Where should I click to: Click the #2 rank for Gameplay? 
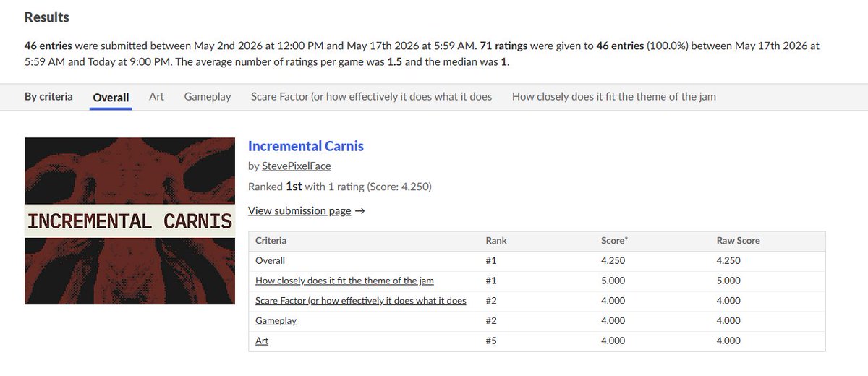493,321
